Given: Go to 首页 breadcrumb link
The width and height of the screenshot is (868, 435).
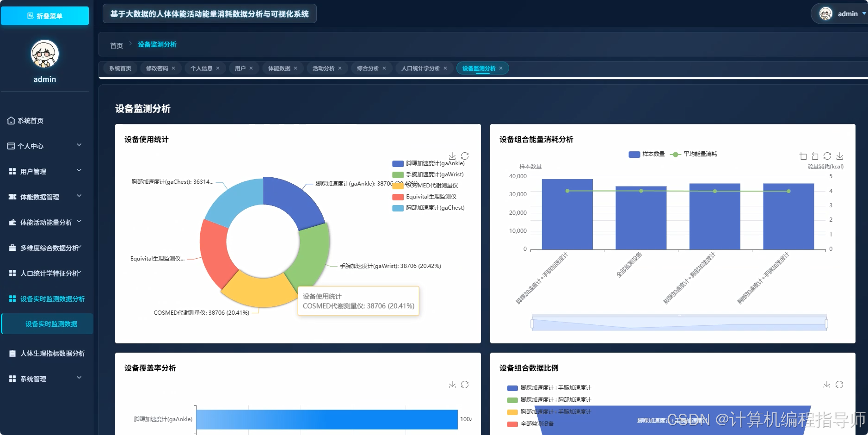Looking at the screenshot, I should [117, 45].
